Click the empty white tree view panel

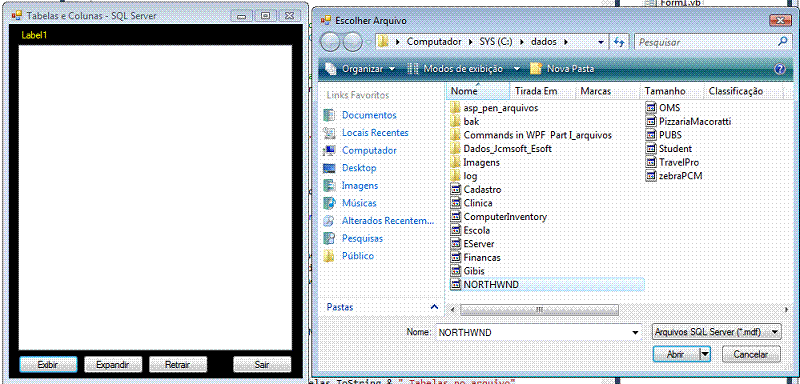155,197
